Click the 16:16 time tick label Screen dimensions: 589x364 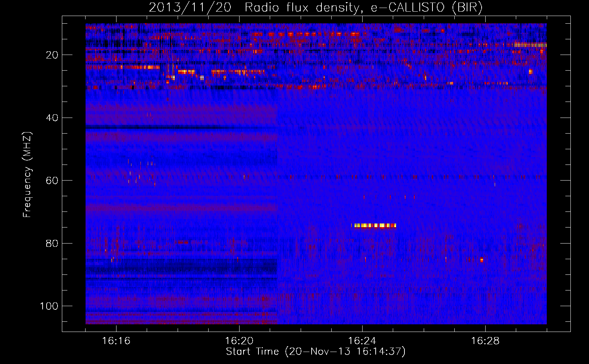coord(116,341)
